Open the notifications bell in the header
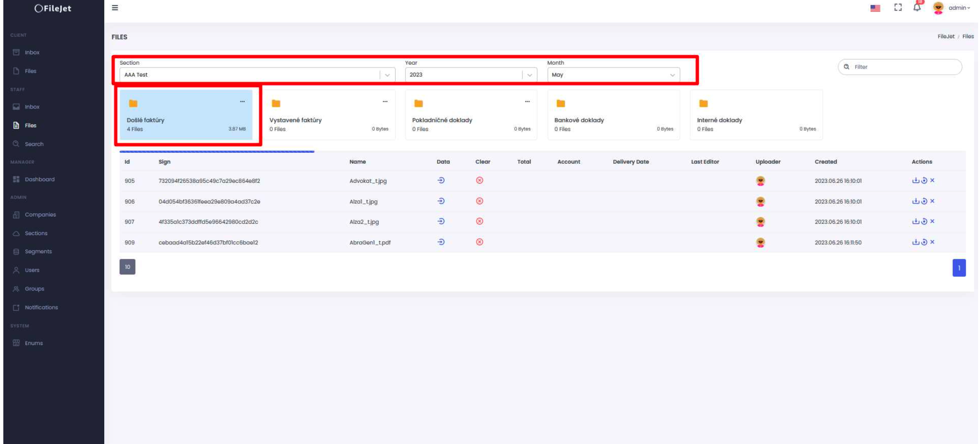This screenshot has height=444, width=980. [x=917, y=8]
